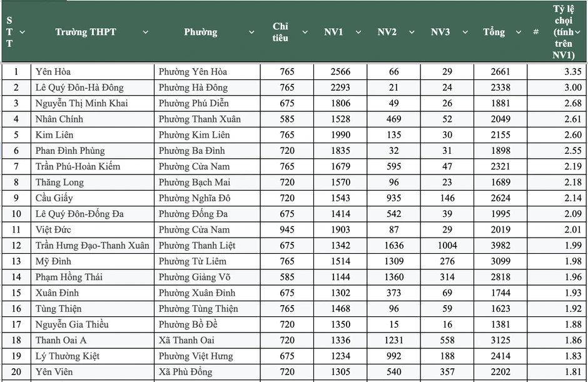Open the STT column filter dropdown
The width and height of the screenshot is (588, 382).
pos(22,33)
